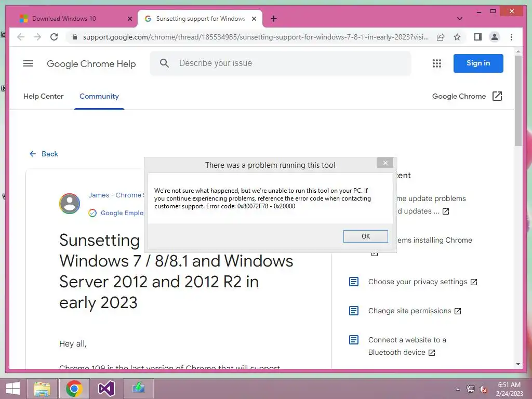
Task: Click the taskbar clock and date
Action: 510,389
